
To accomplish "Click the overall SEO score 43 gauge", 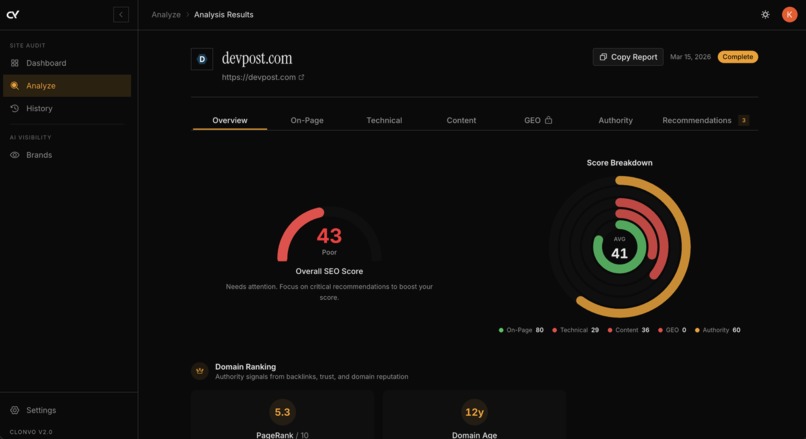I will (329, 235).
